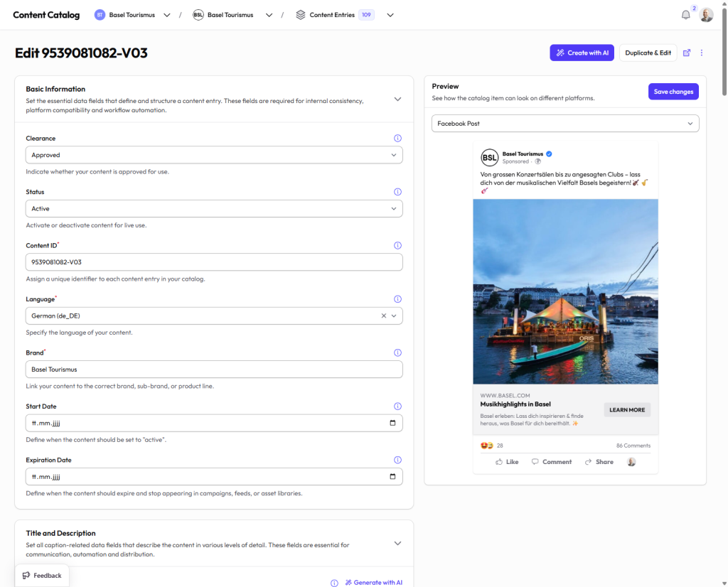Open the Start Date calendar picker icon

(x=392, y=423)
